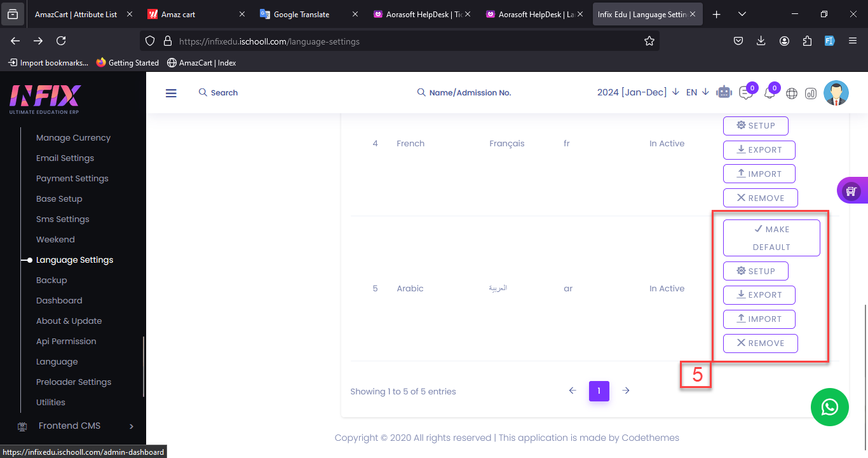Viewport: 868px width, 458px height.
Task: Select page 1 in pagination
Action: (599, 391)
